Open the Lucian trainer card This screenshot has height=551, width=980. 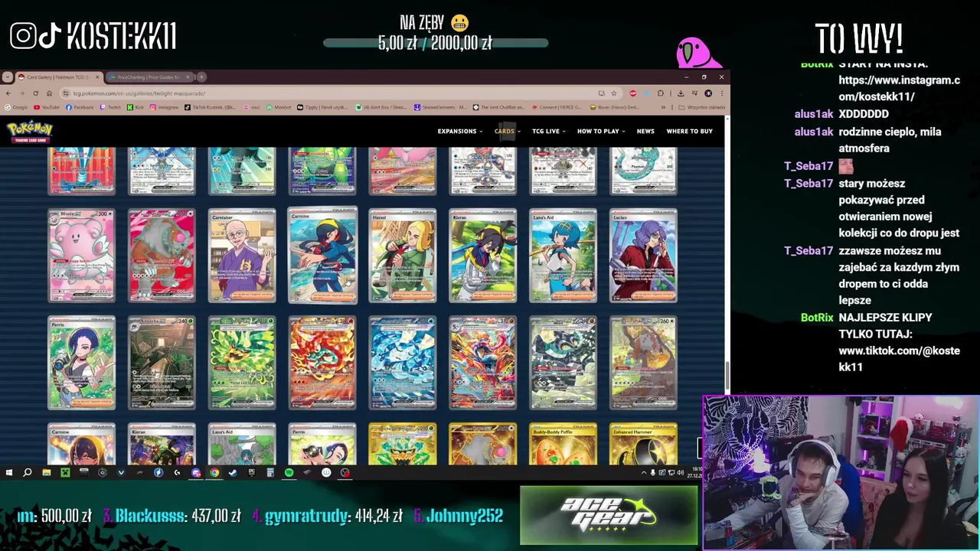644,256
